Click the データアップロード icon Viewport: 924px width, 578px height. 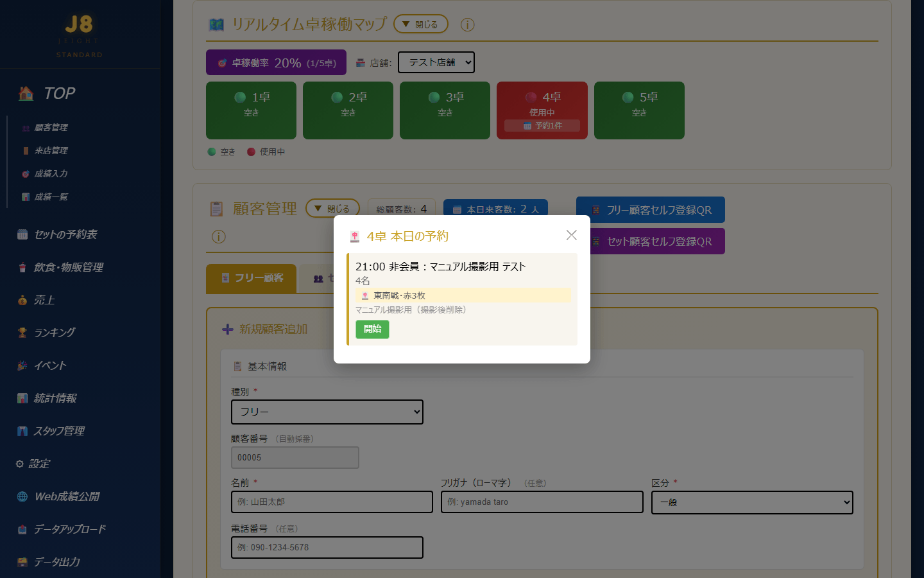(x=22, y=529)
